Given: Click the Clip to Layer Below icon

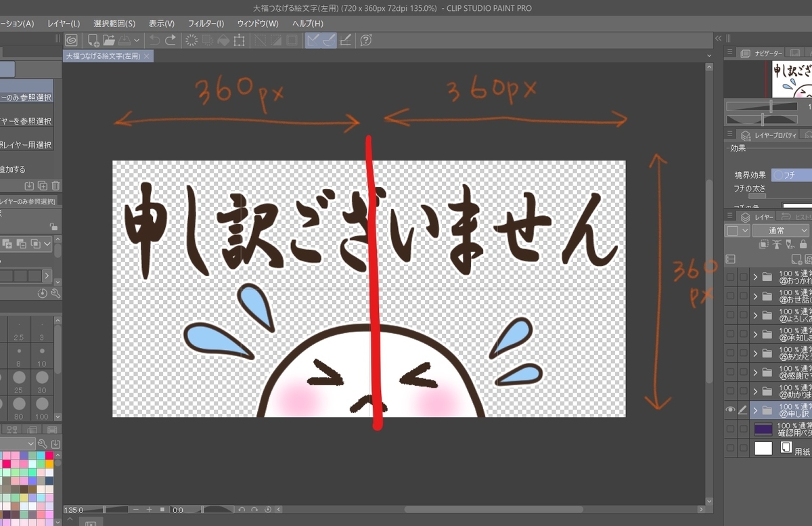Looking at the screenshot, I should click(x=763, y=244).
